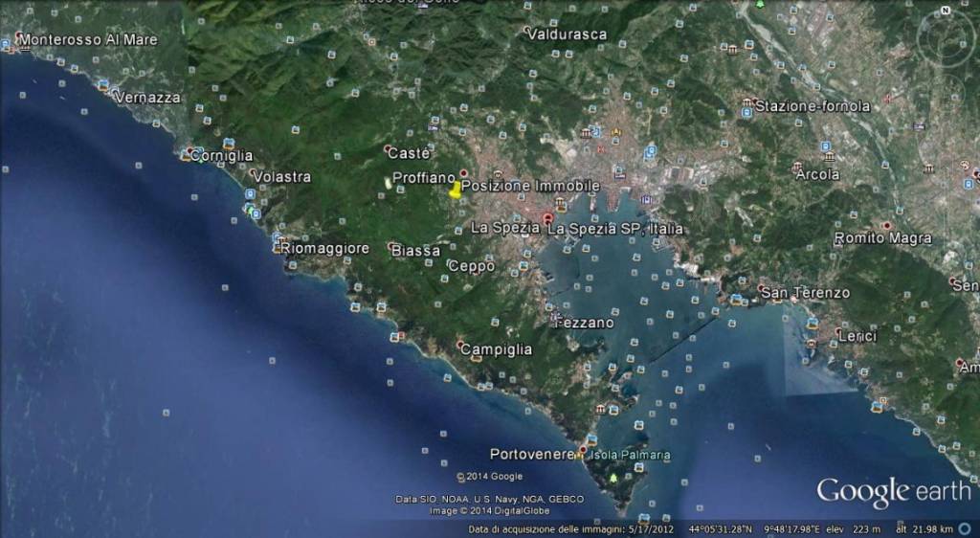Viewport: 980px width, 538px height.
Task: Click the Campiglia place marker dot
Action: tap(460, 345)
